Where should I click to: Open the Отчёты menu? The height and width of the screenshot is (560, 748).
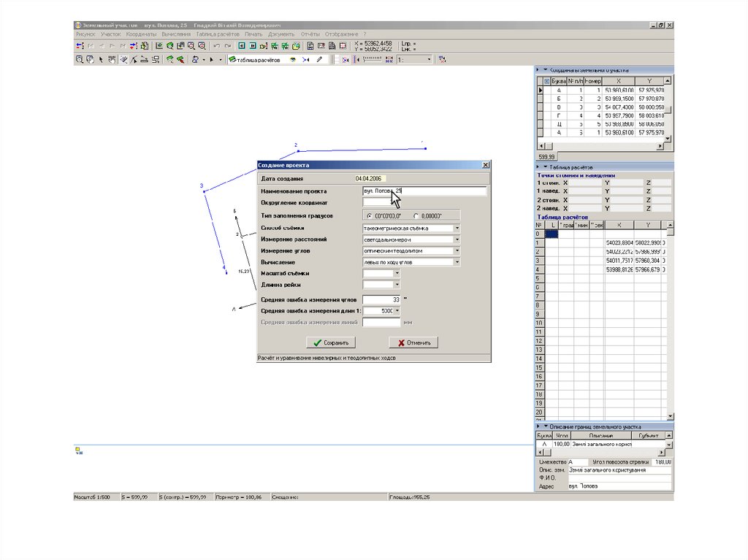(x=310, y=34)
